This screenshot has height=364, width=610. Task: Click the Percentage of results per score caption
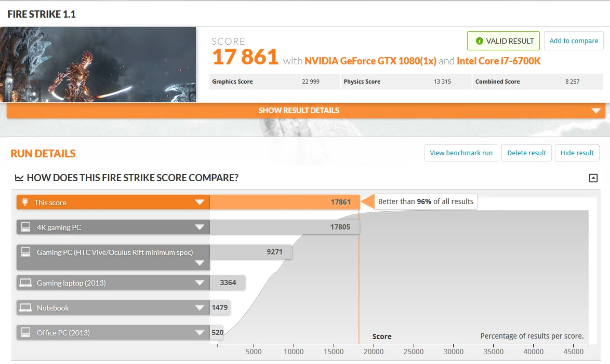pos(532,336)
